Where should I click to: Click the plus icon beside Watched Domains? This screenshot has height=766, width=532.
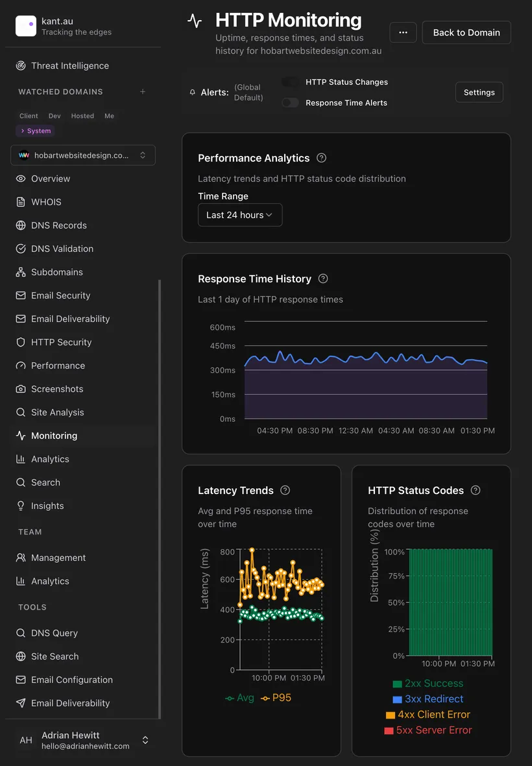tap(143, 92)
